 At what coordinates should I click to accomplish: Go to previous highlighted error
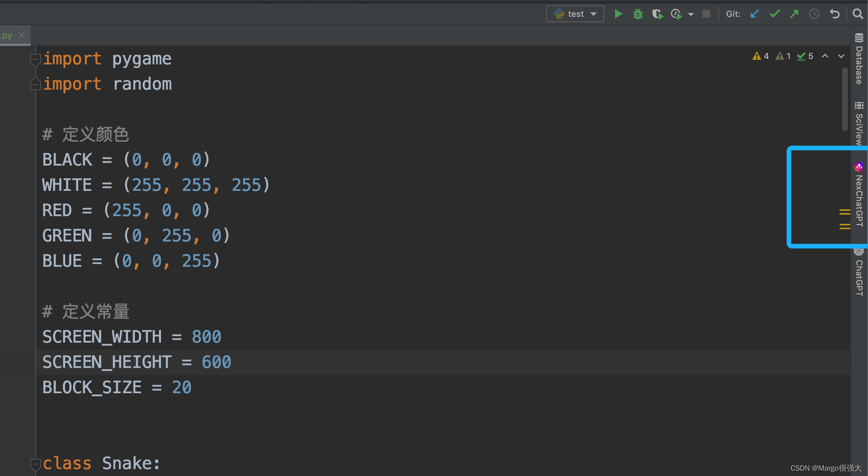tap(825, 56)
